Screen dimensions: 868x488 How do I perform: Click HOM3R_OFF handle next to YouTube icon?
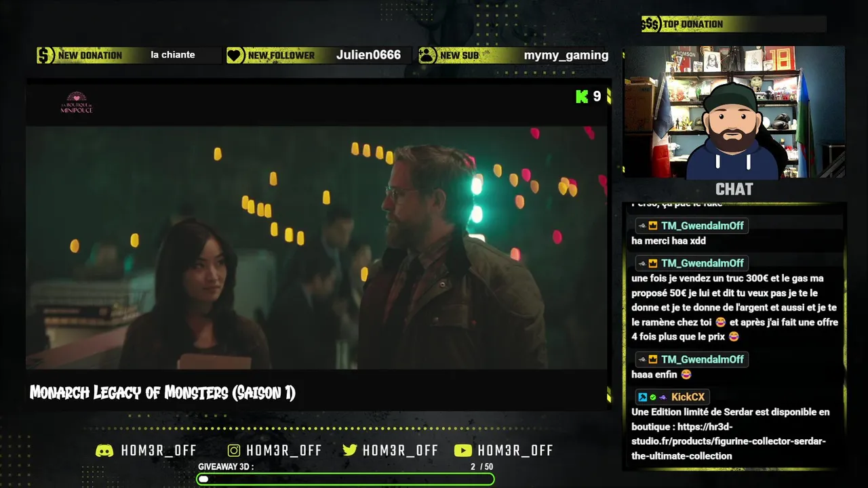515,451
